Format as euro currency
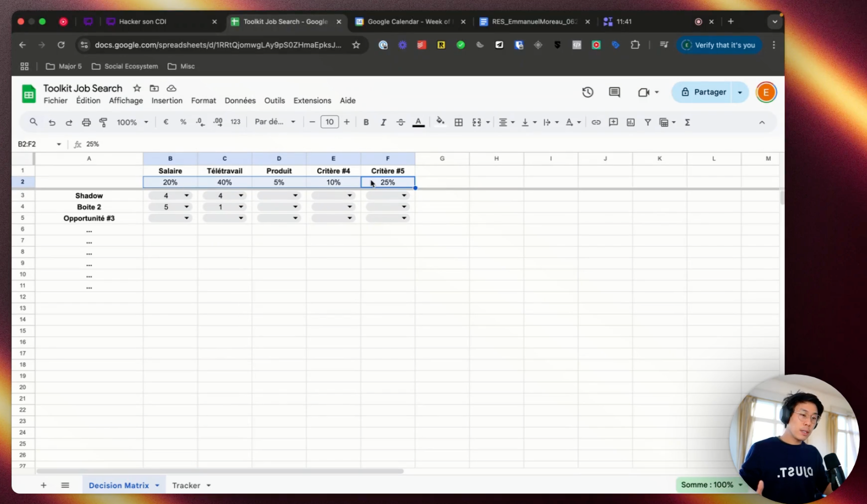Image resolution: width=867 pixels, height=504 pixels. click(x=166, y=122)
